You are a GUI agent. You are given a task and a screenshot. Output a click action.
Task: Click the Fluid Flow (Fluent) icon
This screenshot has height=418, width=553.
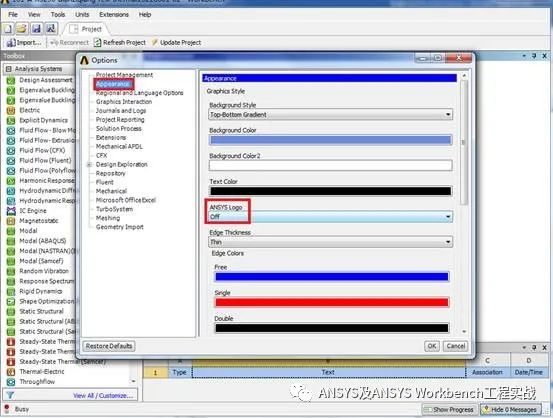click(11, 161)
